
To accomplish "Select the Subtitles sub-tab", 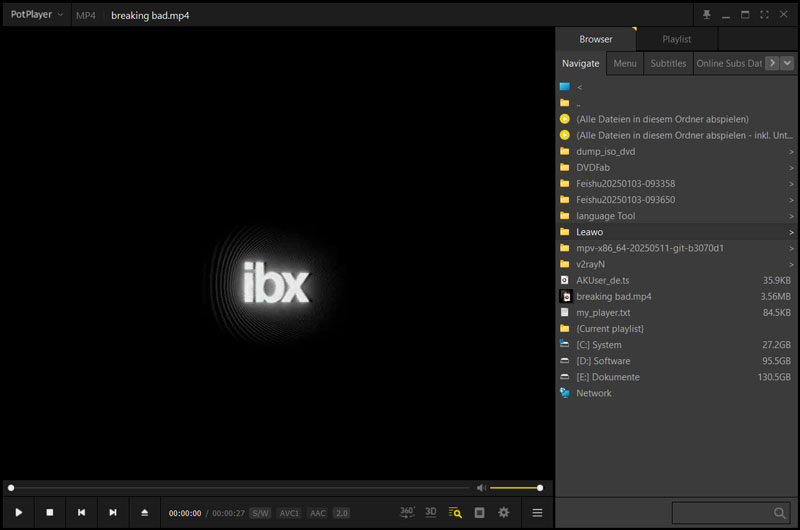I will [x=668, y=63].
